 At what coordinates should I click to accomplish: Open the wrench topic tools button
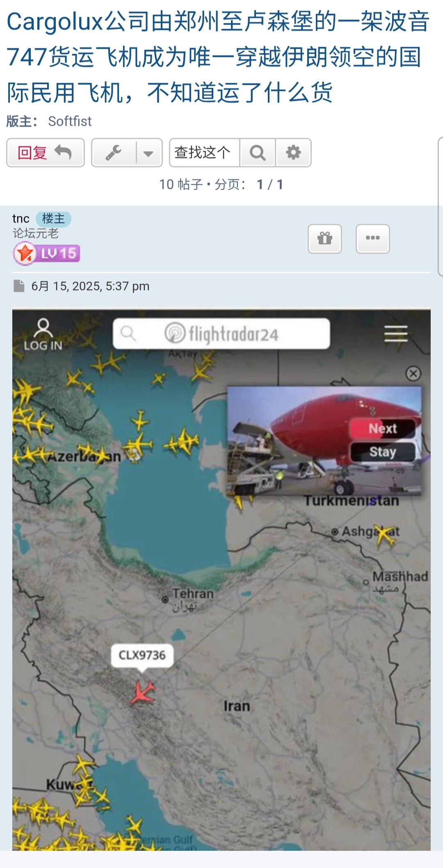pyautogui.click(x=114, y=153)
